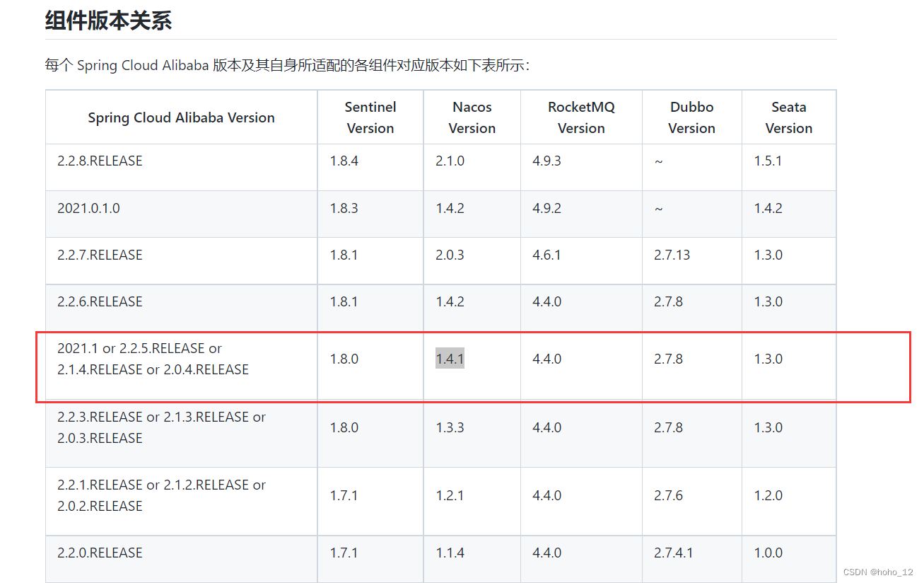Viewport: 924px width, 583px height.
Task: Select the 2.2.3.RELEASE or 2.1.3.RELEASE version cell
Action: 182,433
